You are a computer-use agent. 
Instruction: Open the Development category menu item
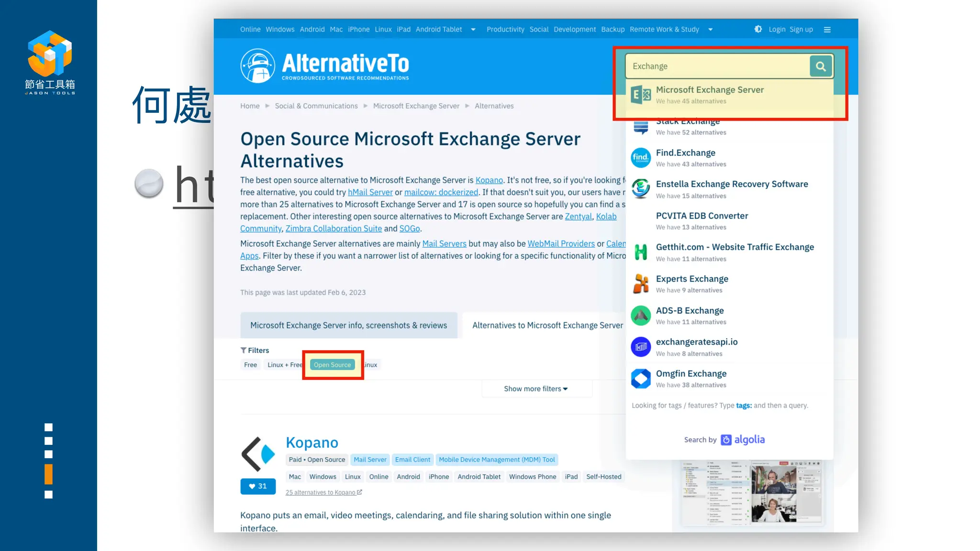coord(575,30)
